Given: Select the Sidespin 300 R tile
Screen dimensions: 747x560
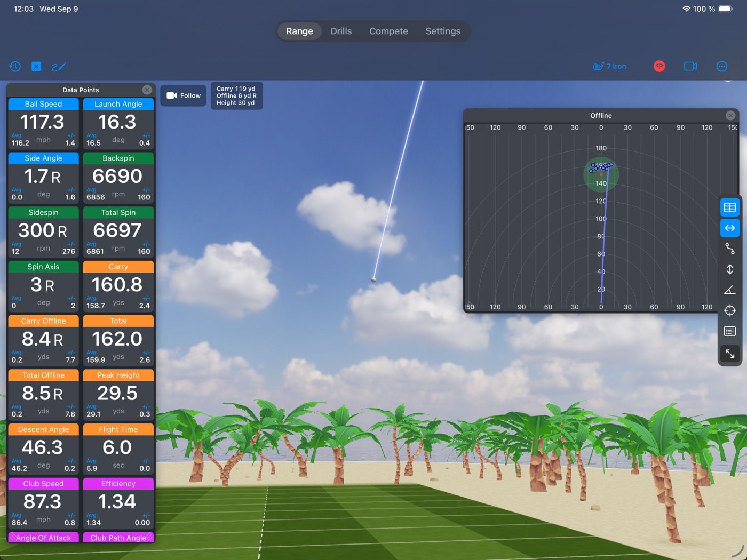Looking at the screenshot, I should point(43,232).
